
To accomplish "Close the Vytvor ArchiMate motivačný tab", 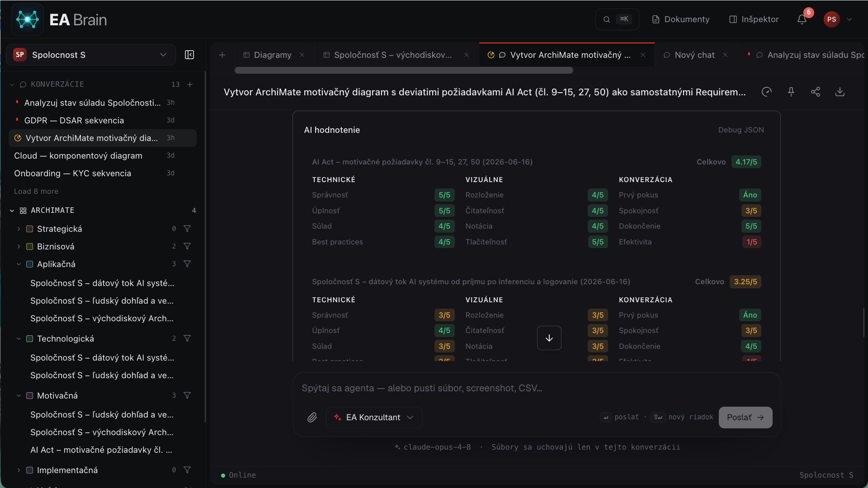I will (x=643, y=55).
